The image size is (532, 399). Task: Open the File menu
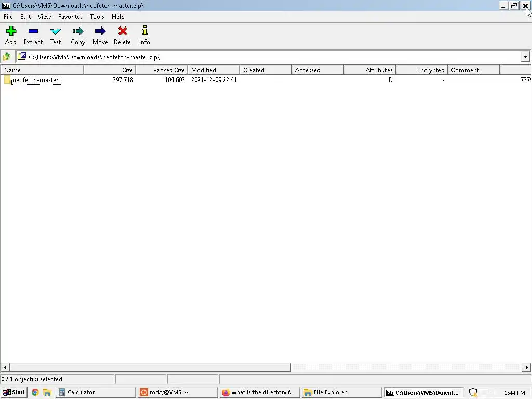(x=8, y=17)
